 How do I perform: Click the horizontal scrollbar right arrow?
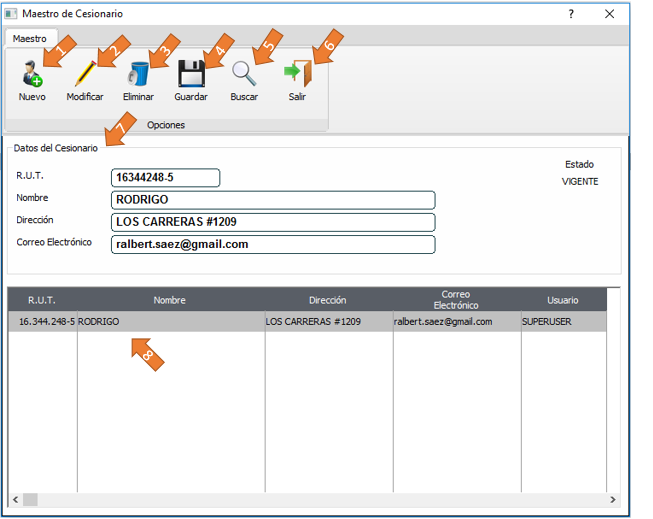click(x=613, y=499)
